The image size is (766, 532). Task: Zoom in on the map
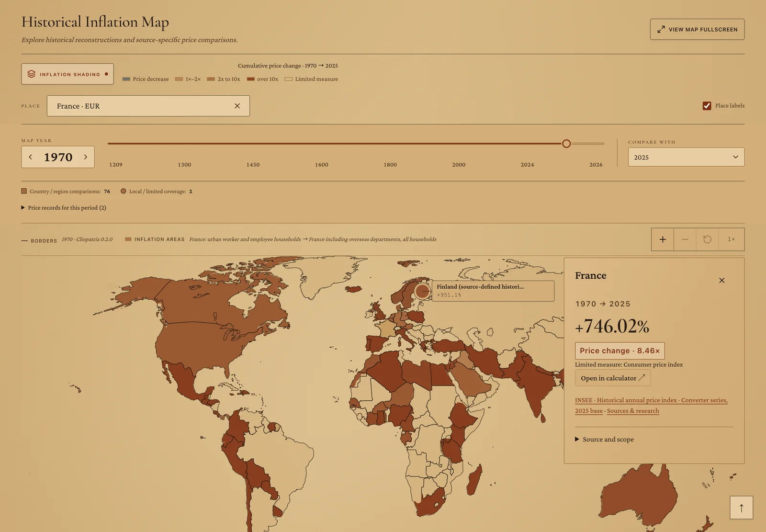click(x=663, y=239)
